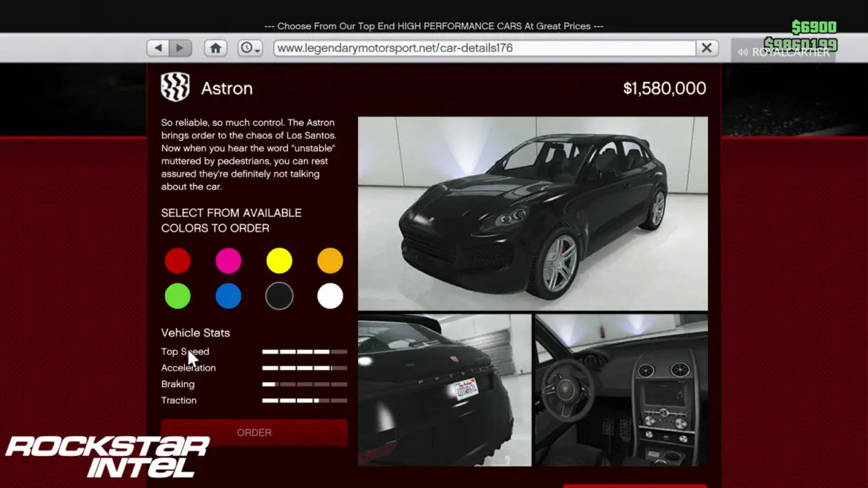Click the $6900 cash balance
Viewport: 868px width, 488px height.
[814, 27]
